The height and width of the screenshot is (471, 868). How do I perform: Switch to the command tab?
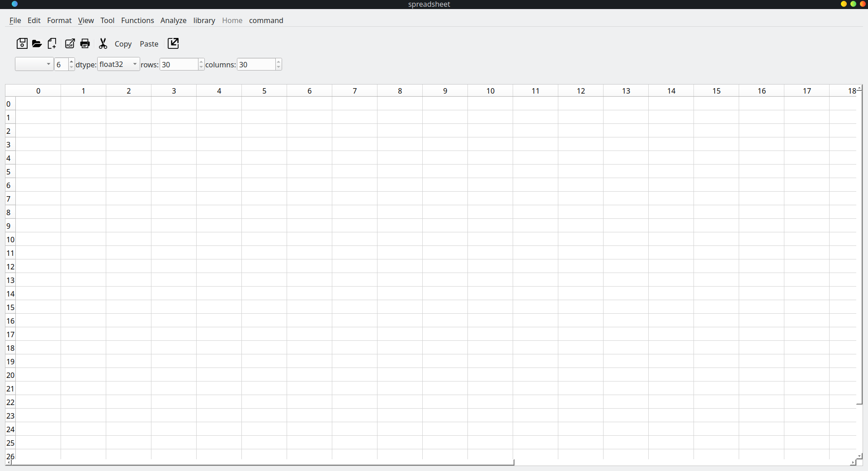(x=266, y=20)
